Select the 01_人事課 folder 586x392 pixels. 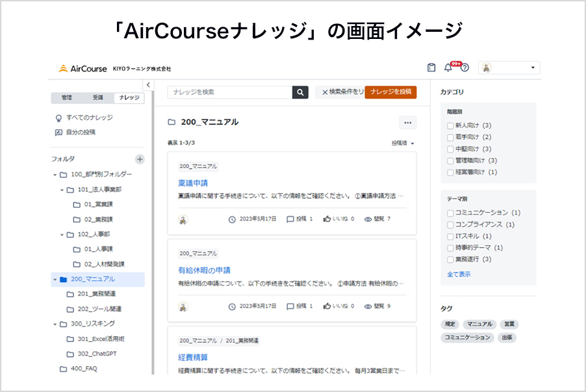(x=93, y=249)
